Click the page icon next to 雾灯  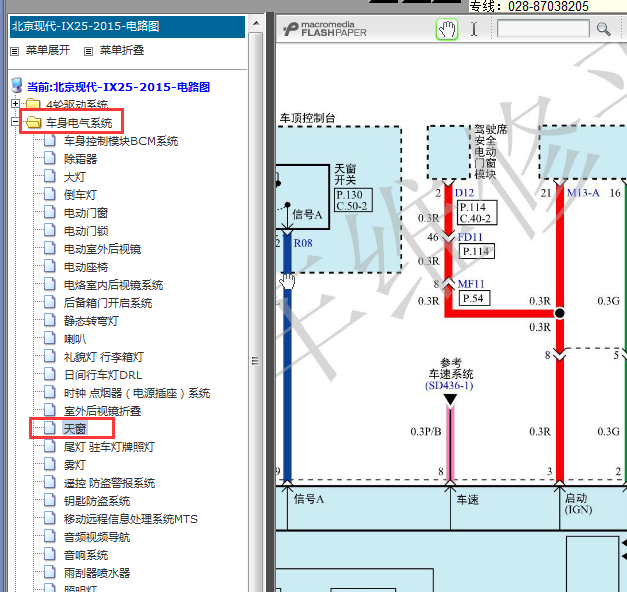pos(50,464)
